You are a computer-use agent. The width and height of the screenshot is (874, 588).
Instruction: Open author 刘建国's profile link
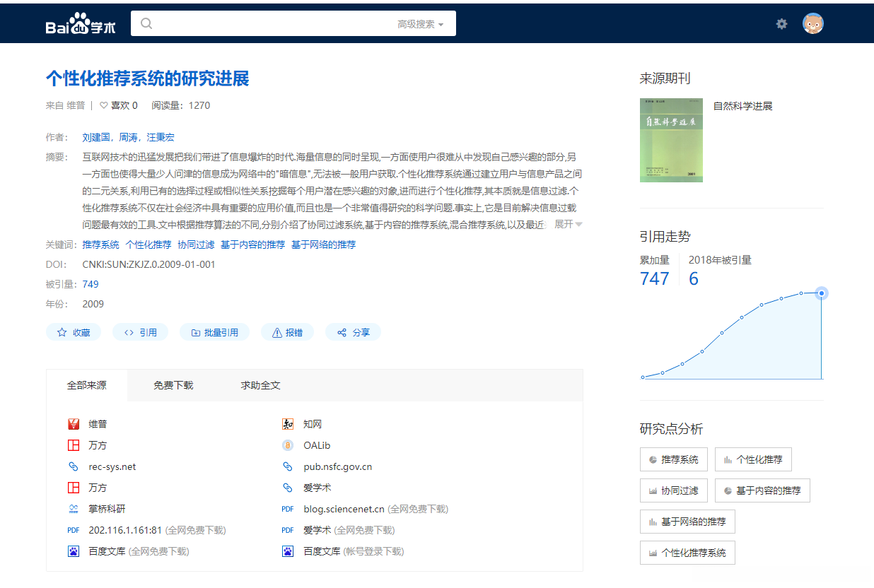(95, 136)
